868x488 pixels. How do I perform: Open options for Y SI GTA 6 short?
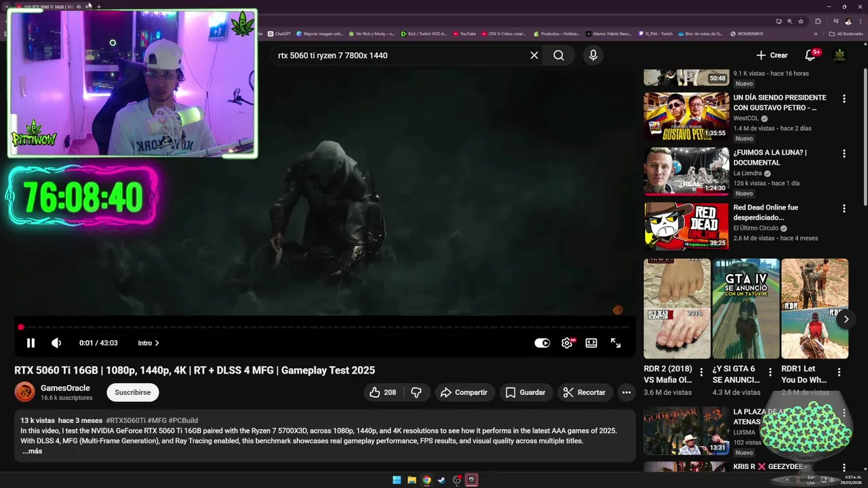[770, 372]
